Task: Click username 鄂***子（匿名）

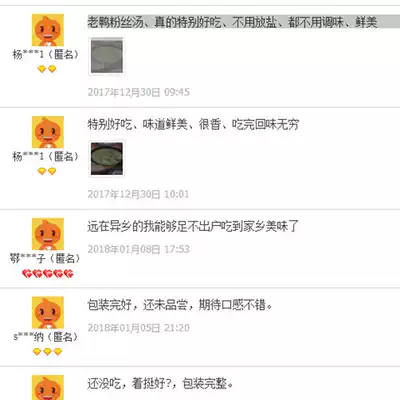Action: (45, 258)
